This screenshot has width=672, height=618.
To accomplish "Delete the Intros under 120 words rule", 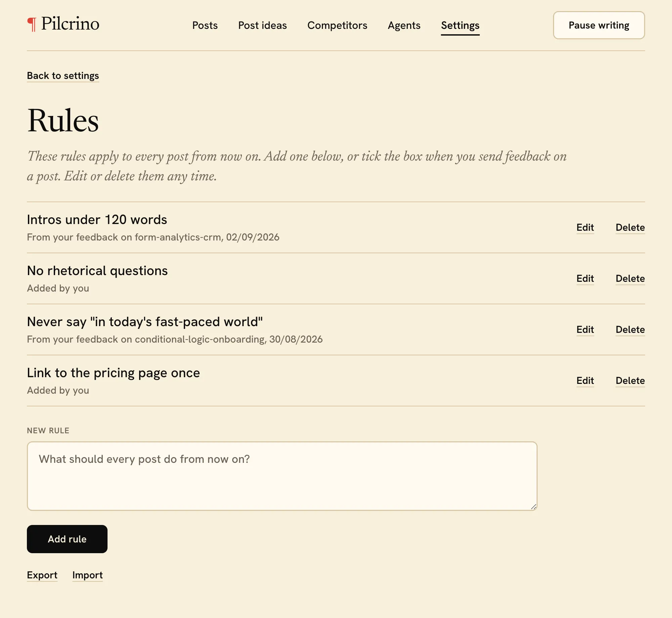I will coord(630,227).
